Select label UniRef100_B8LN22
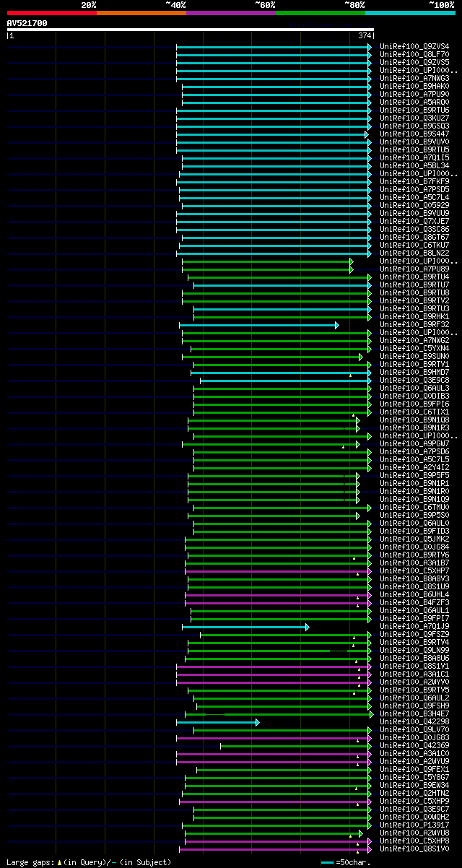The height and width of the screenshot is (868, 462). coord(414,253)
